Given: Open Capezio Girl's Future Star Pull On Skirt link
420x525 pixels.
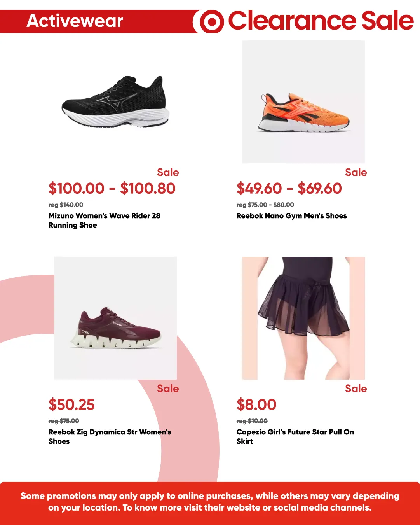Looking at the screenshot, I should 295,437.
